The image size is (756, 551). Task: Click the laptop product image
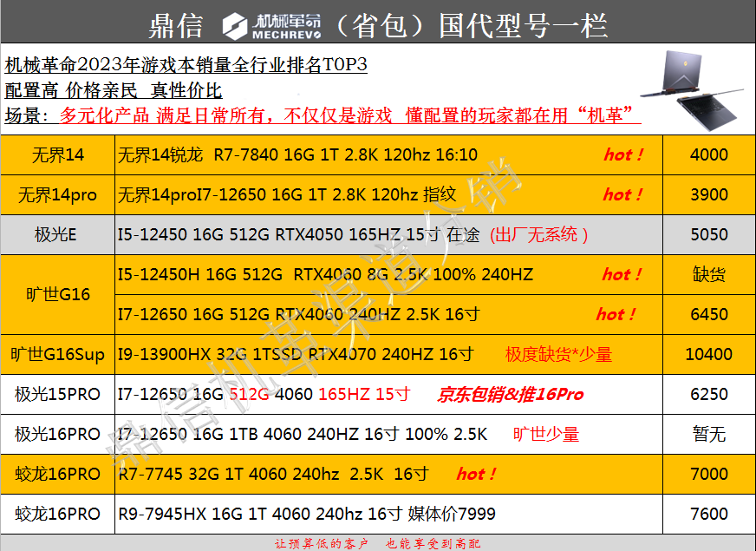pyautogui.click(x=693, y=90)
